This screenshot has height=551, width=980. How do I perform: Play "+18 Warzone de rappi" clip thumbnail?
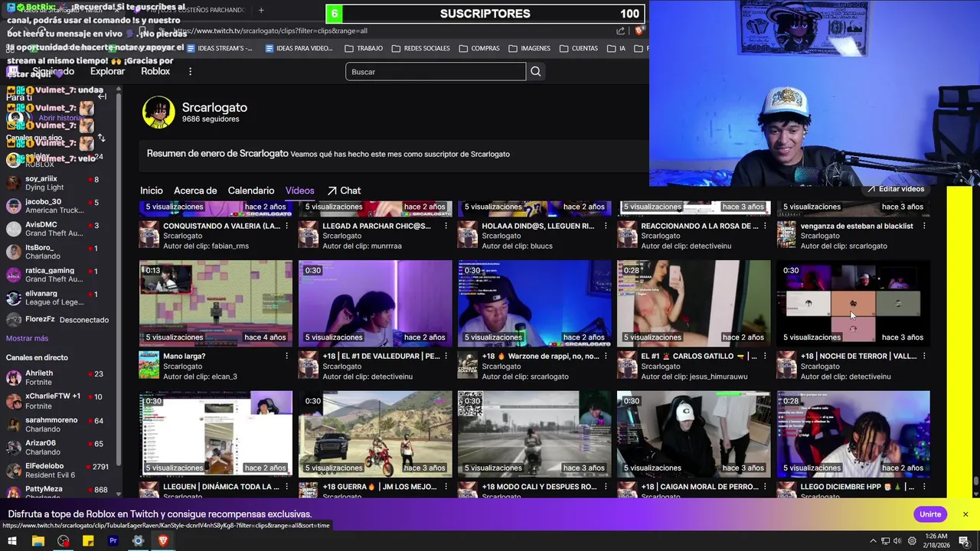[x=534, y=304]
